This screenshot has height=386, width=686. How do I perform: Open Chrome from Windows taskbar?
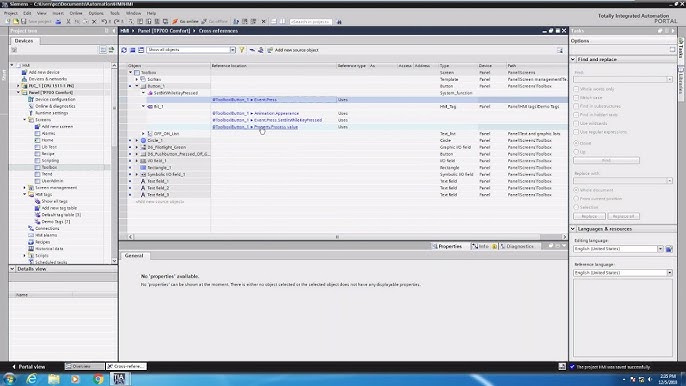point(98,379)
